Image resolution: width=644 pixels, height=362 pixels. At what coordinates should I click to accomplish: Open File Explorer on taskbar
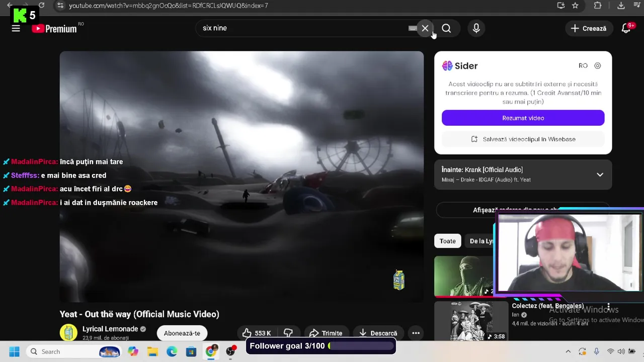[152, 351]
